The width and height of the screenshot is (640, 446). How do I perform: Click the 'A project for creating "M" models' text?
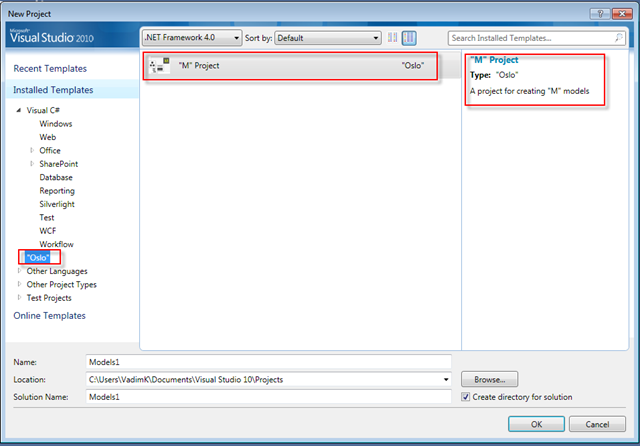529,91
